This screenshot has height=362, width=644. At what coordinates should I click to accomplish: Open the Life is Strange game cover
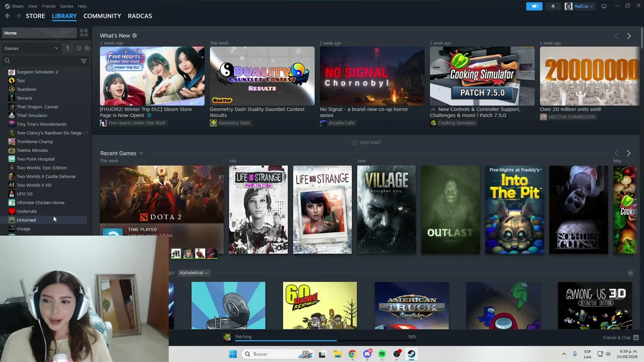[323, 210]
